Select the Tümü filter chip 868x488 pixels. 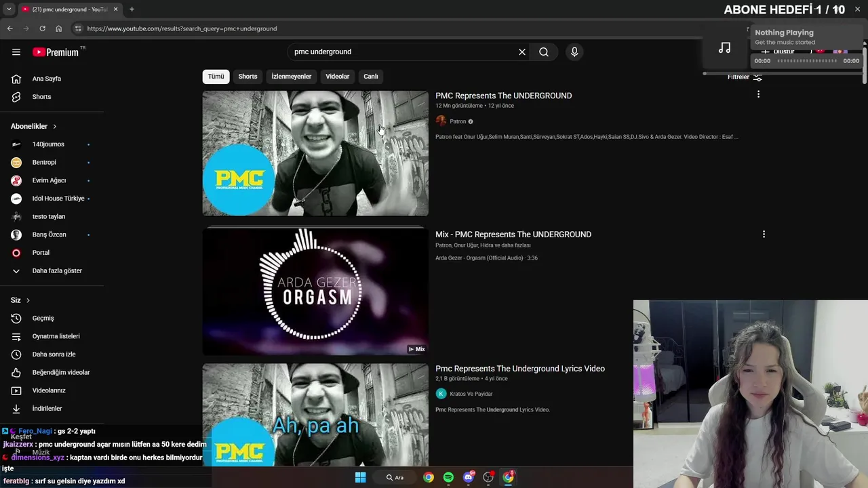point(216,77)
